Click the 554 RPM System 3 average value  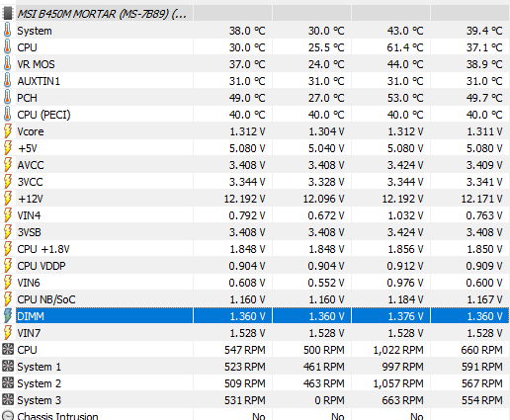point(482,400)
